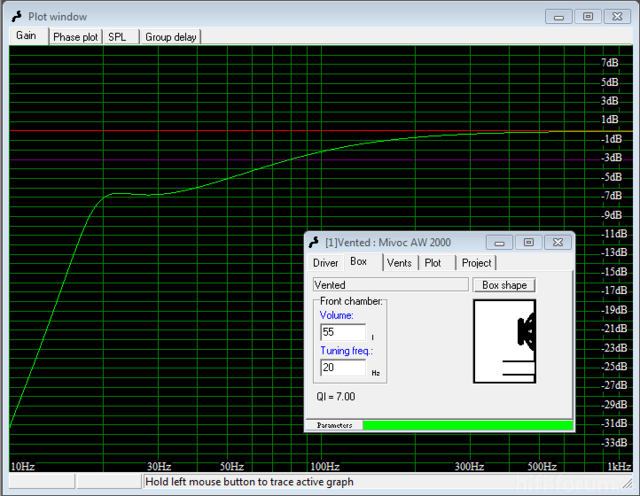Click the vented box schematic image
The width and height of the screenshot is (640, 496).
[504, 341]
